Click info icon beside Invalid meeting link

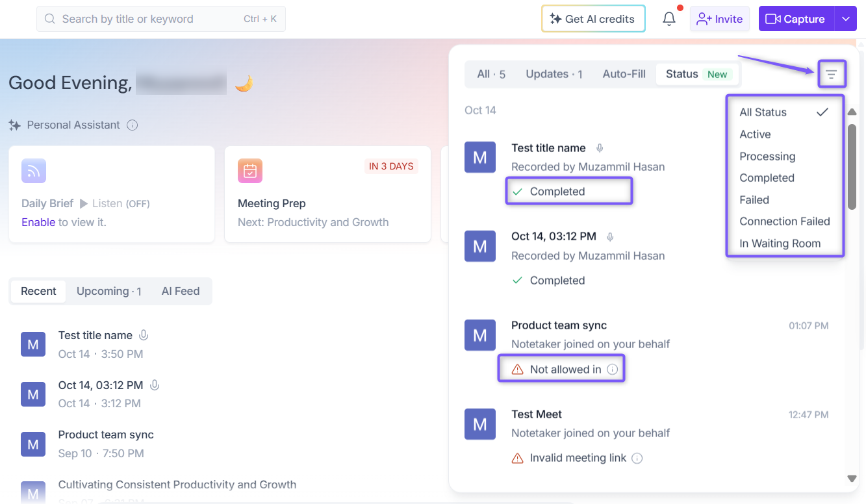pos(637,459)
